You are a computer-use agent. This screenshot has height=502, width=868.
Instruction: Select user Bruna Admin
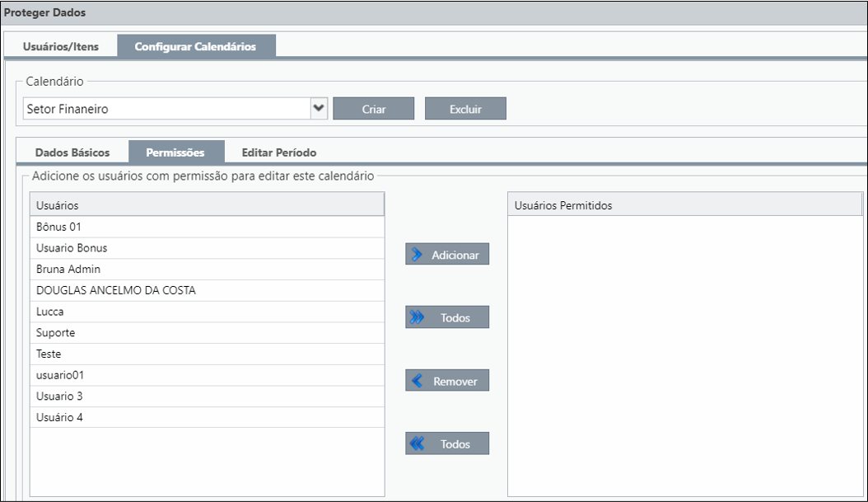[x=207, y=270]
